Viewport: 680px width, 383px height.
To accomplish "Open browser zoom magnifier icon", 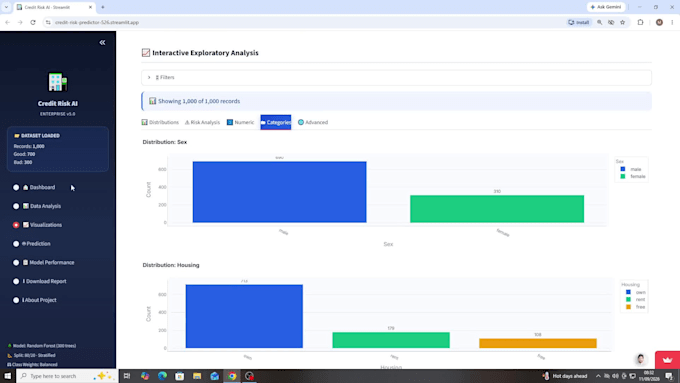I will [x=599, y=22].
